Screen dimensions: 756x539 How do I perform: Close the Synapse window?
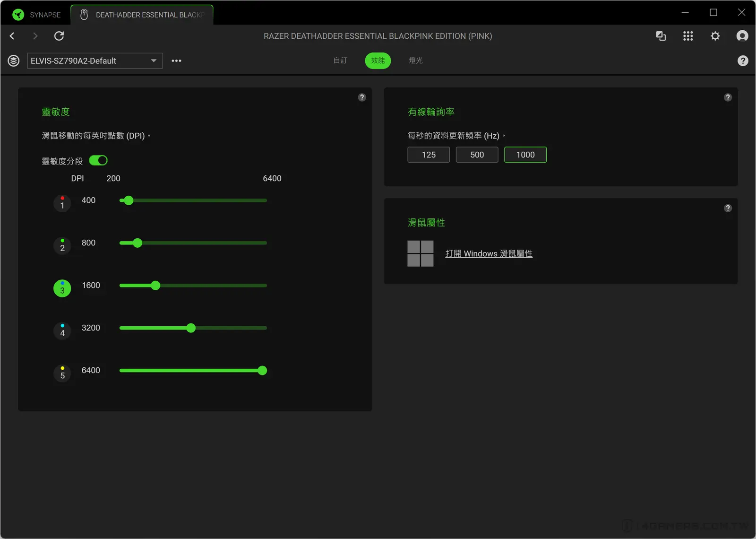click(x=742, y=12)
